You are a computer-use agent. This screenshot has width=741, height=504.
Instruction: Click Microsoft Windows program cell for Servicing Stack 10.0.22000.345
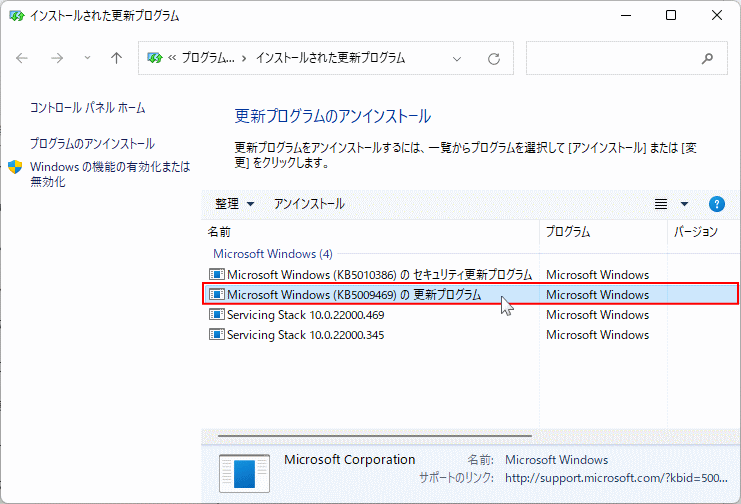[597, 335]
